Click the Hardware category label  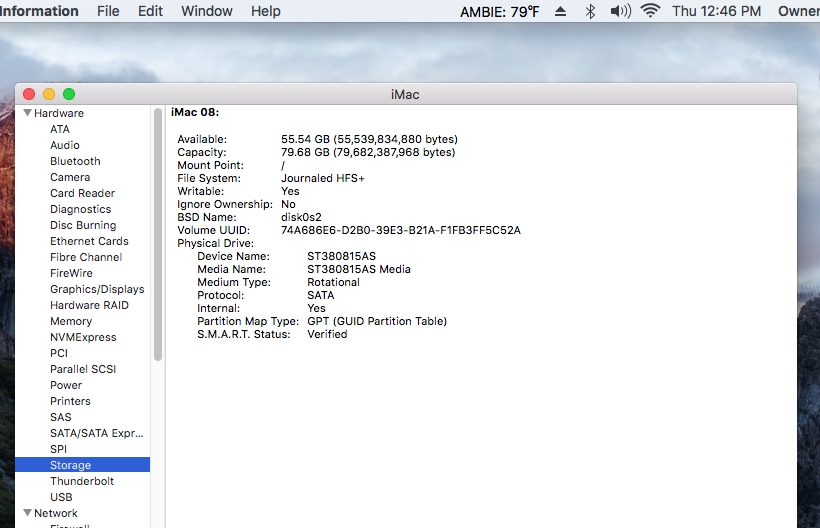tap(59, 113)
